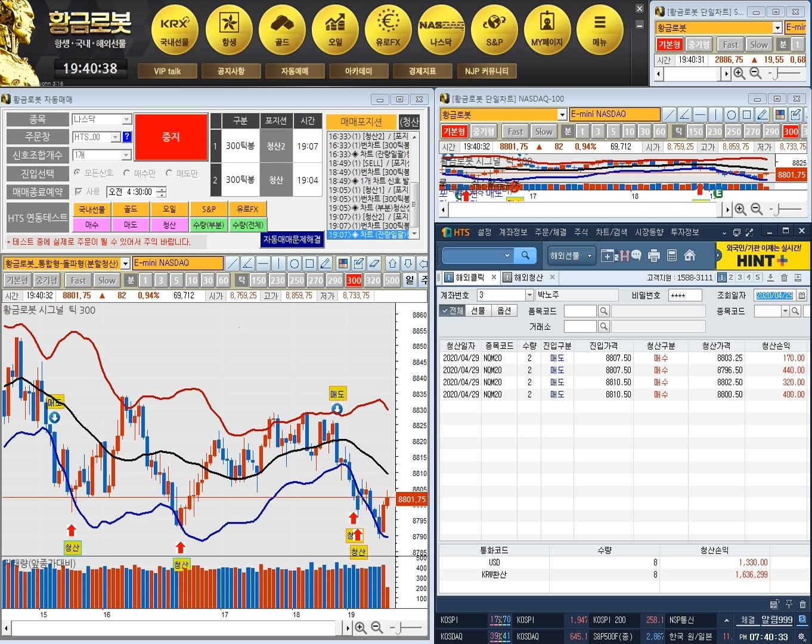
Task: Open 주문창 HTS_00 dropdown
Action: point(116,137)
